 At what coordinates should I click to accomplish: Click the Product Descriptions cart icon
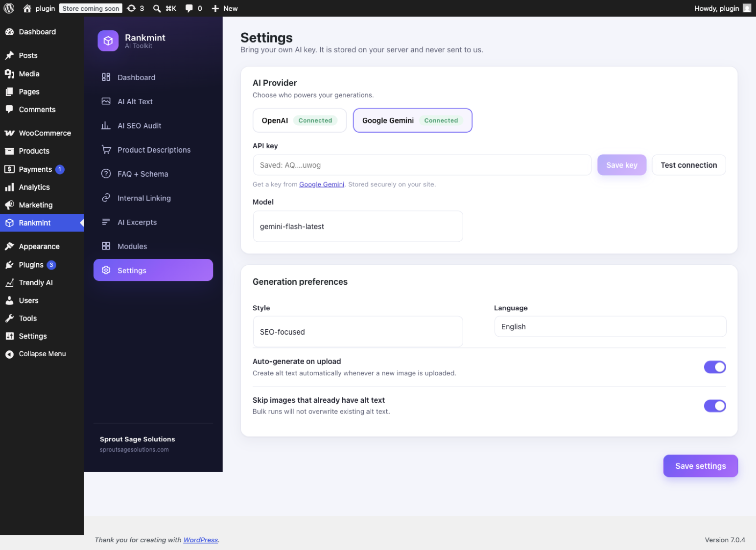click(106, 150)
